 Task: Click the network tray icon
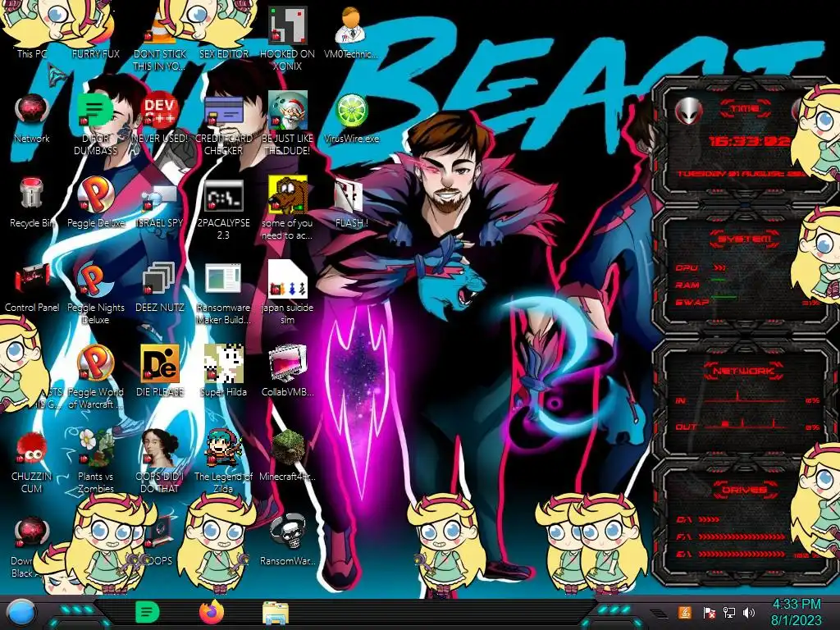click(x=728, y=612)
